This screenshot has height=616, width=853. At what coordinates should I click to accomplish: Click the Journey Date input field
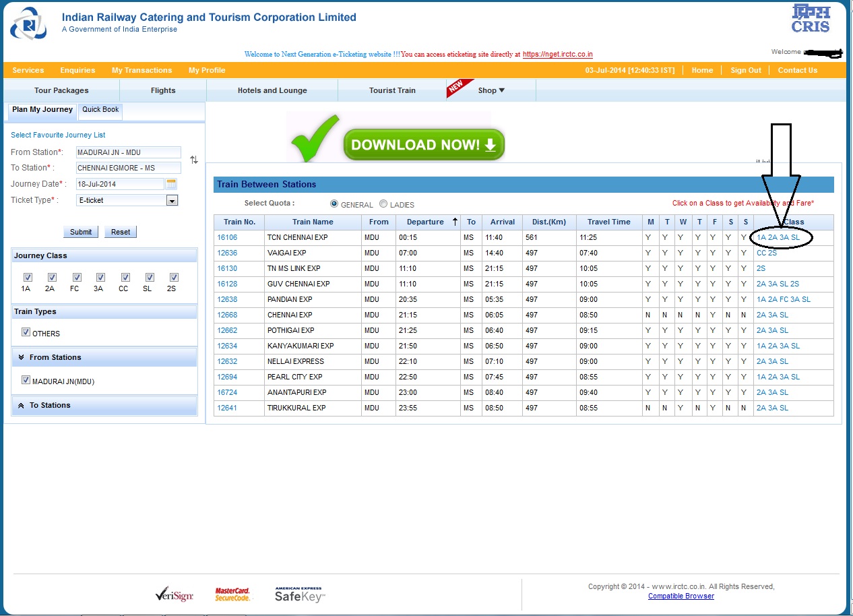[x=120, y=184]
